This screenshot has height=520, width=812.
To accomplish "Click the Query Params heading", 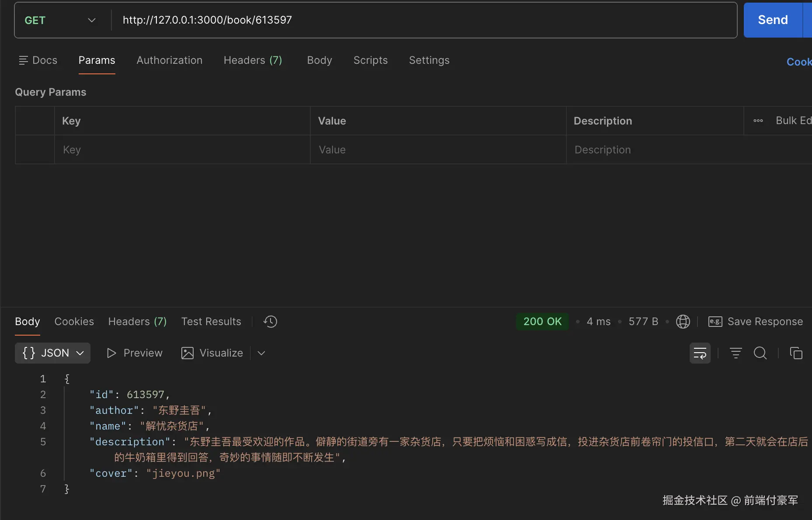I will (x=51, y=92).
